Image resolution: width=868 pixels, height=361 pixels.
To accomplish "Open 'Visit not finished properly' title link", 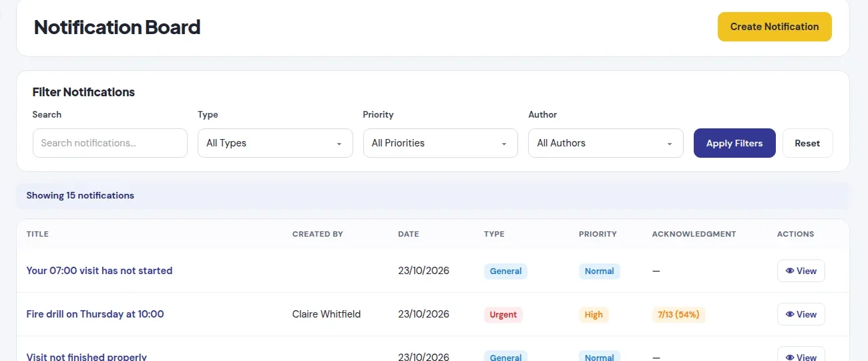I will (86, 357).
